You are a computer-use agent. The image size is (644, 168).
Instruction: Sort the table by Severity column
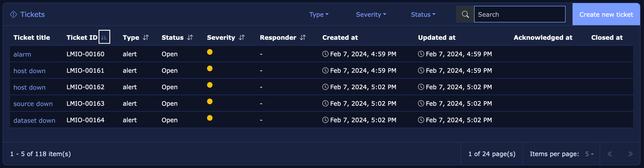click(242, 37)
